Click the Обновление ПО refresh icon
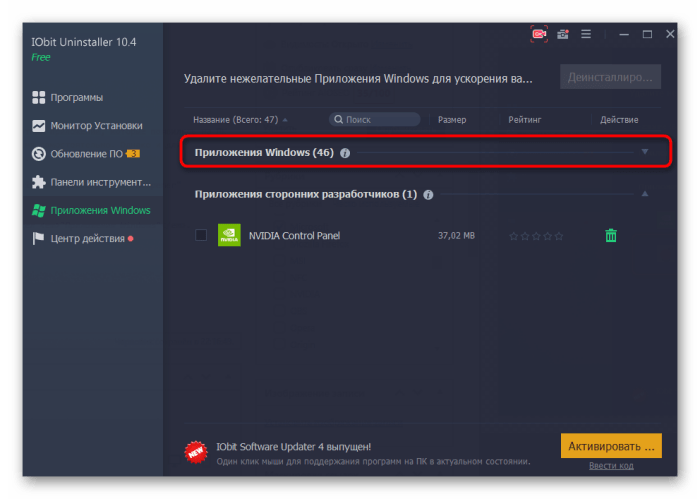This screenshot has width=700, height=499. tap(39, 154)
